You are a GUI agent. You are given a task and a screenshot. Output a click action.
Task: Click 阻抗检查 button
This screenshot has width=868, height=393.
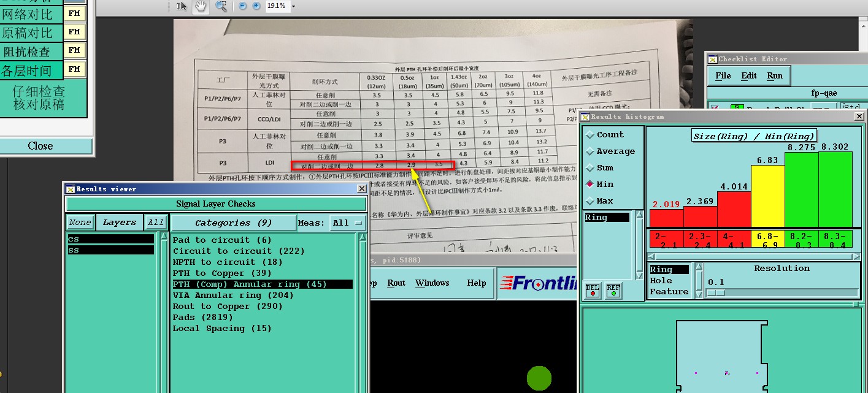pyautogui.click(x=31, y=51)
